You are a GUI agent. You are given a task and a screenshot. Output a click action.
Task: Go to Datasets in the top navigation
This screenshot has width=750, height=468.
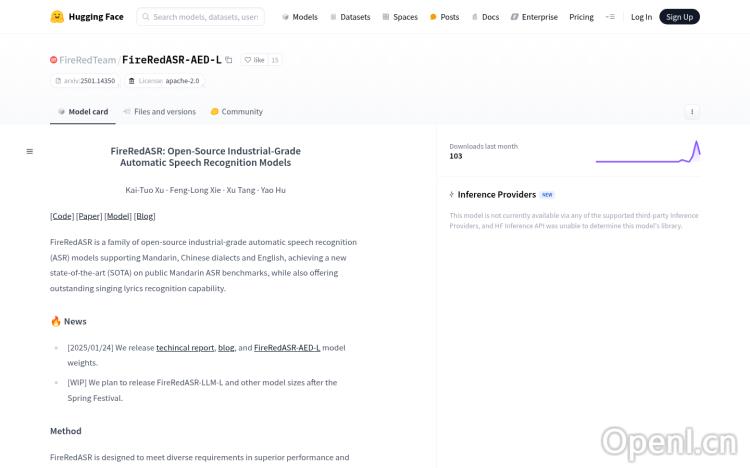(348, 17)
